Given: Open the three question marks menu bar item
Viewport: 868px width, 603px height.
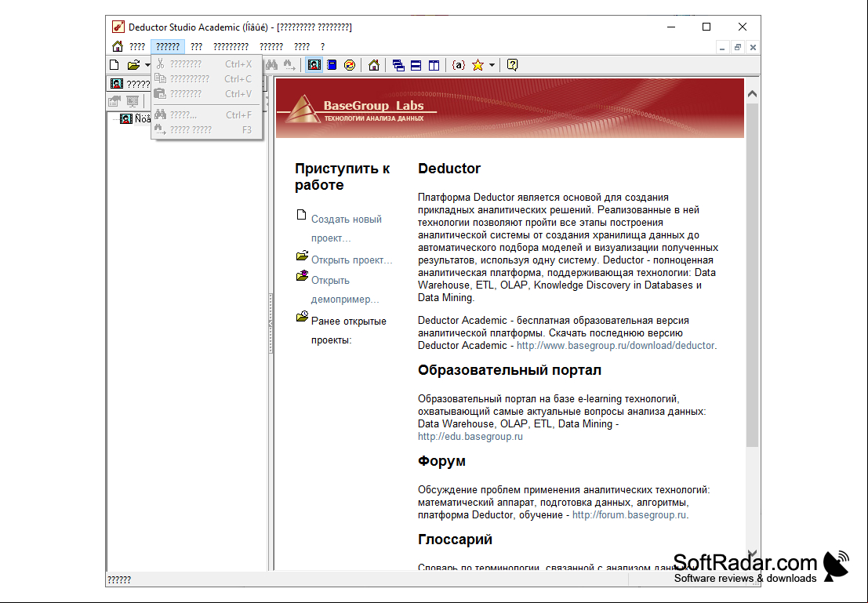Looking at the screenshot, I should [197, 46].
